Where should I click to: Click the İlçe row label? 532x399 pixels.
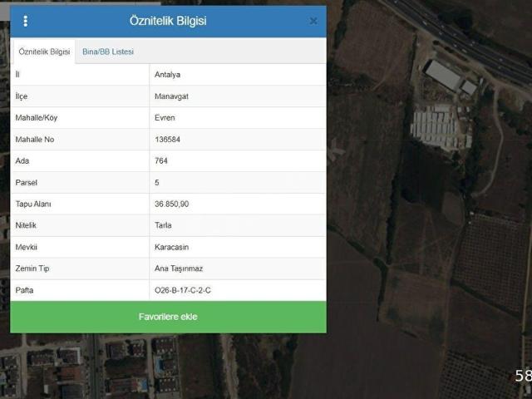tap(21, 96)
